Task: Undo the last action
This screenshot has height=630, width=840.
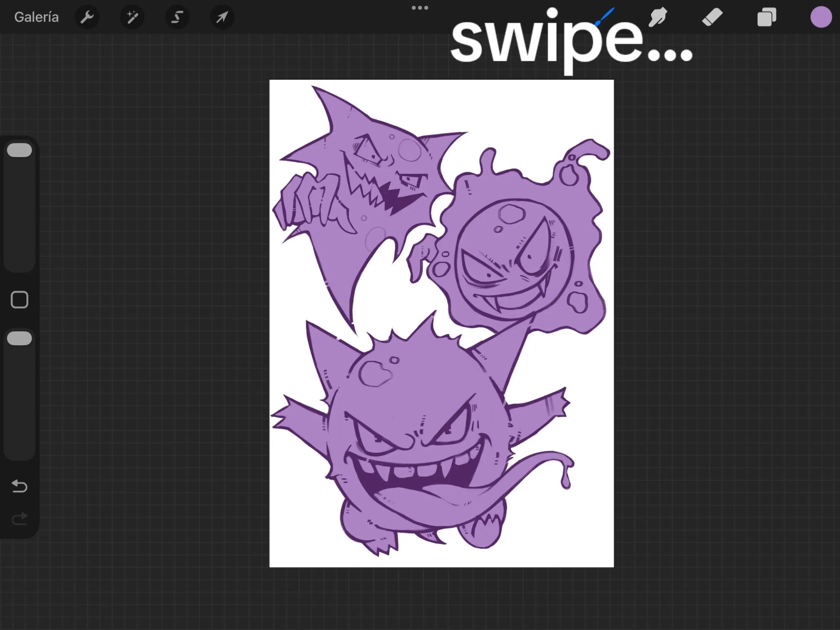Action: 20,486
